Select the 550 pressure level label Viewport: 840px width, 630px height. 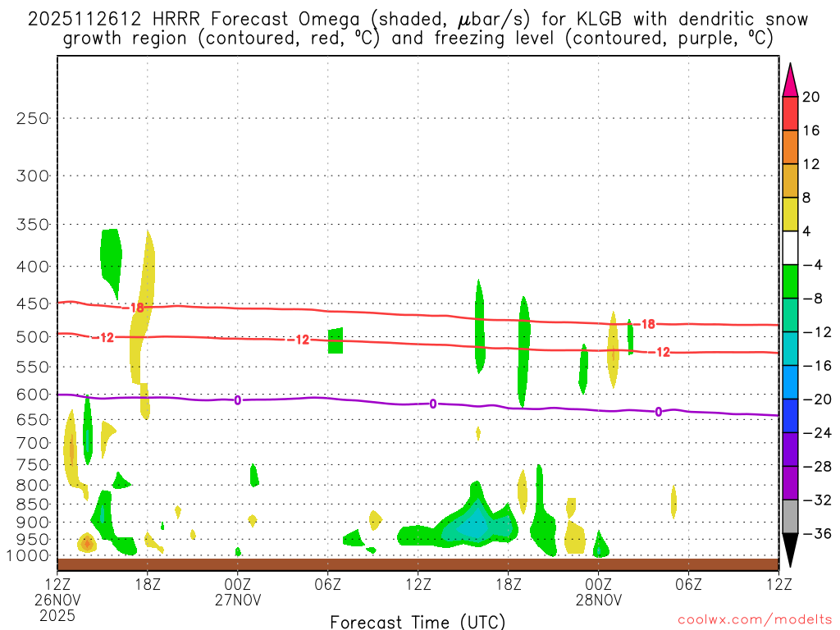33,367
